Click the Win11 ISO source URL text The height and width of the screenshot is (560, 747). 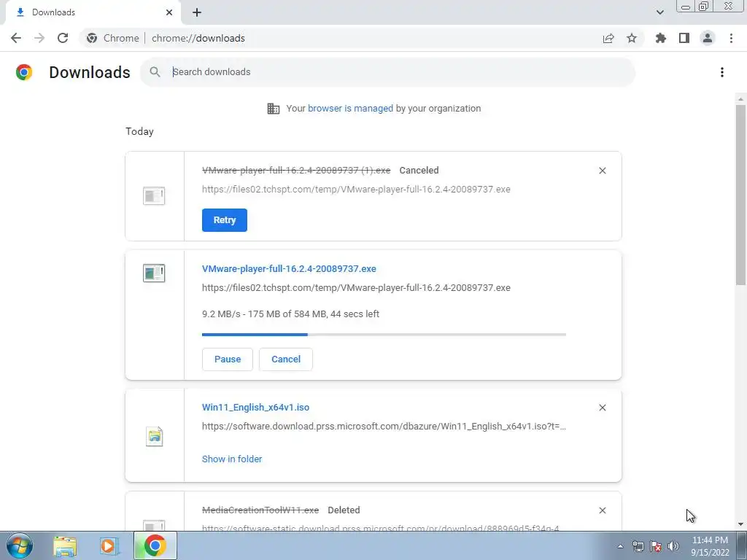pyautogui.click(x=384, y=426)
